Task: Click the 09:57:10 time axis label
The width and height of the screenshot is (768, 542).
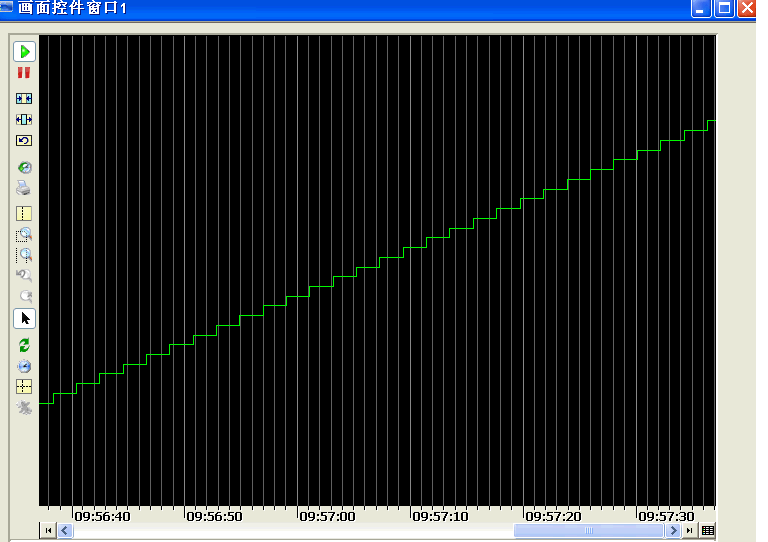Action: coord(440,517)
